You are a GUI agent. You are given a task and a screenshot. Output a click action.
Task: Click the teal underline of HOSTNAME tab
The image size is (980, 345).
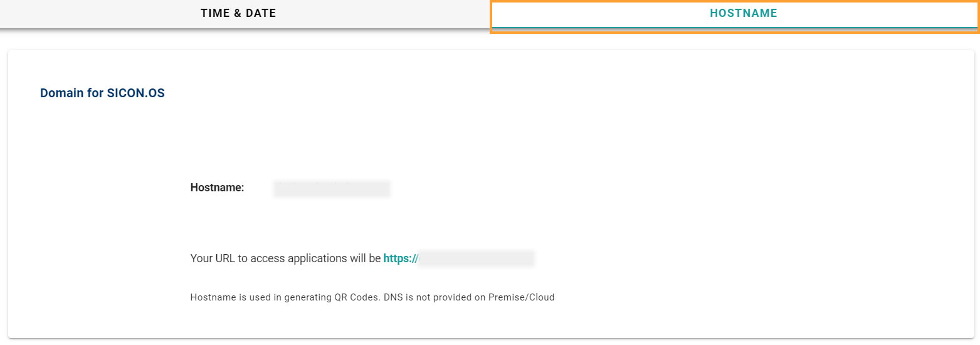coord(734,28)
